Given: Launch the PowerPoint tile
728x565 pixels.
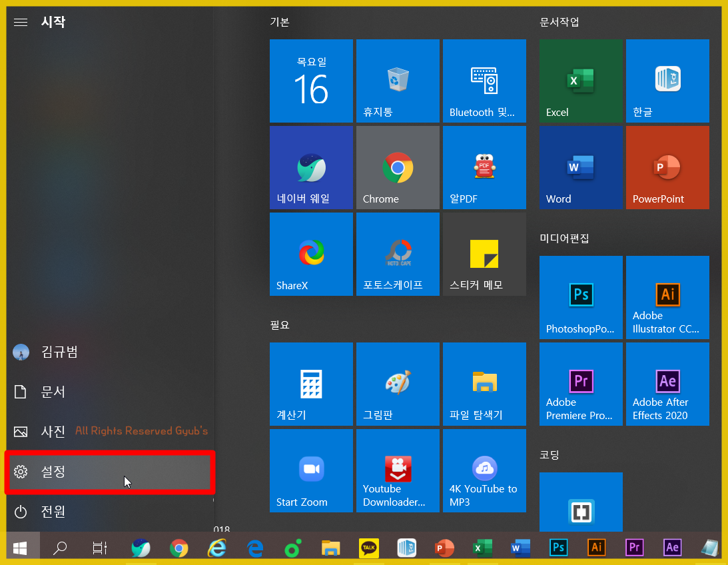Looking at the screenshot, I should pos(667,168).
